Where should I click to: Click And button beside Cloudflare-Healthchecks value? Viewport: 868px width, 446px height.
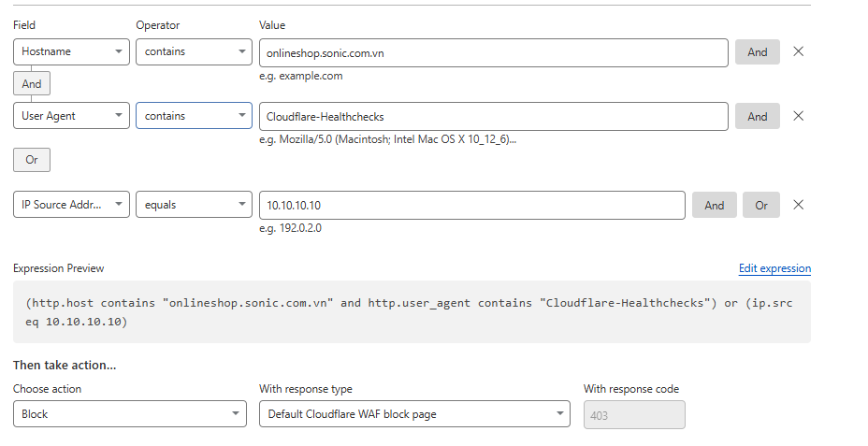[757, 117]
